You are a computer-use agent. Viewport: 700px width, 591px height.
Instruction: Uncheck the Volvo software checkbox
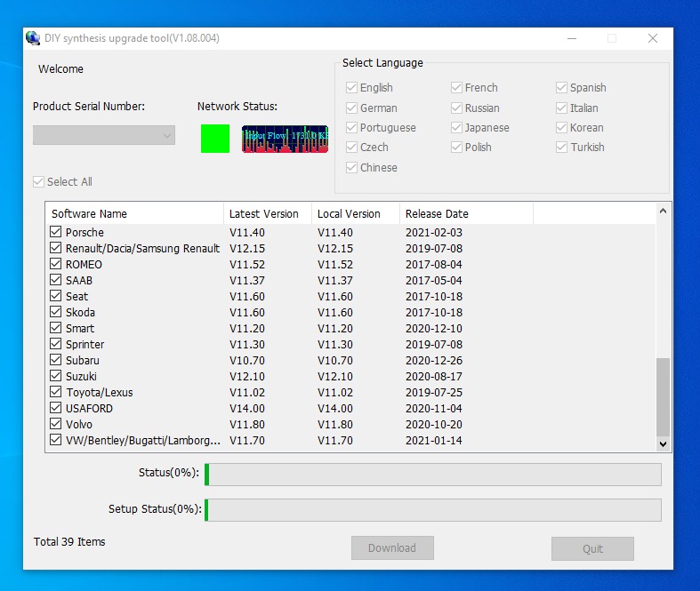pyautogui.click(x=57, y=425)
